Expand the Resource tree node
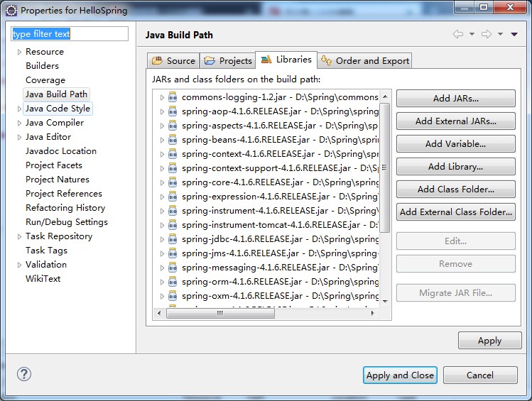The image size is (532, 401). tap(19, 52)
